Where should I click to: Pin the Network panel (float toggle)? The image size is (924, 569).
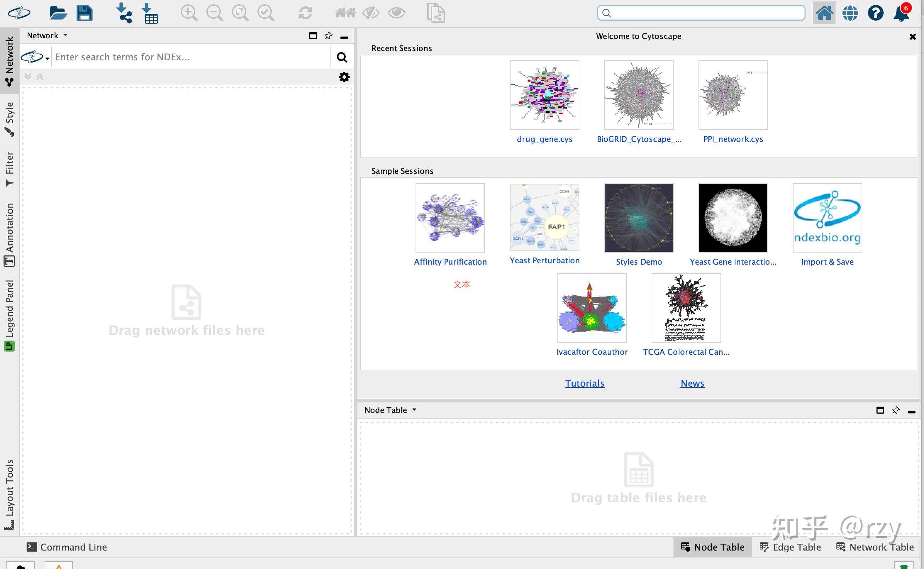click(328, 36)
